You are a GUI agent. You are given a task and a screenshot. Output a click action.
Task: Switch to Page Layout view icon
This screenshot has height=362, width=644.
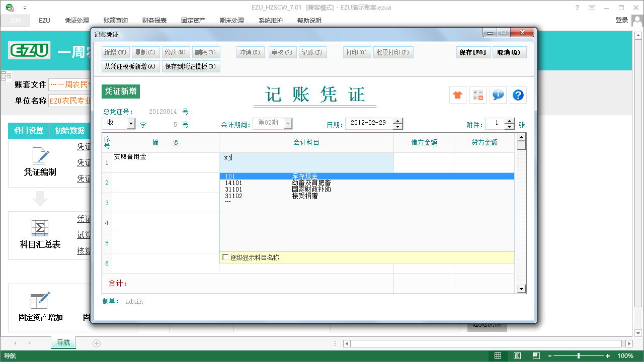coord(517,356)
